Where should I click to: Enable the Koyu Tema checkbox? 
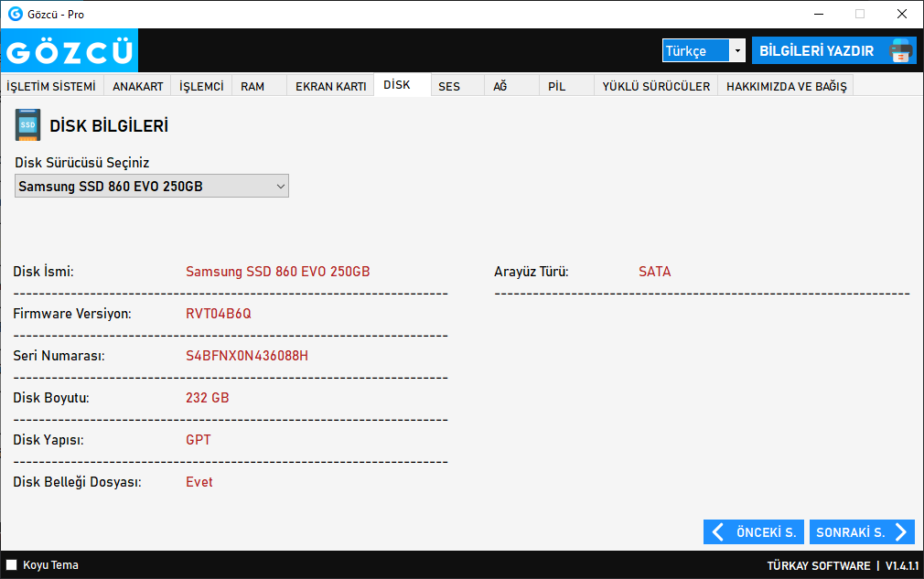click(11, 565)
